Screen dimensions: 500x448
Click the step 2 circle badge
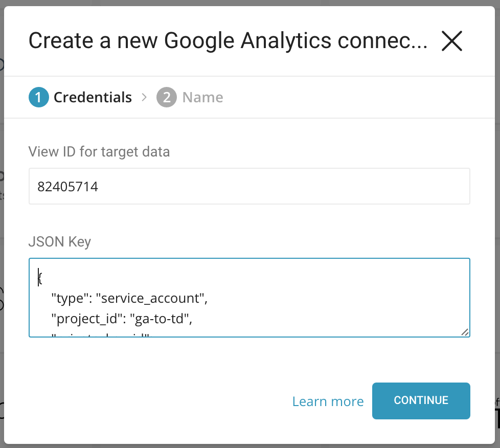click(167, 97)
